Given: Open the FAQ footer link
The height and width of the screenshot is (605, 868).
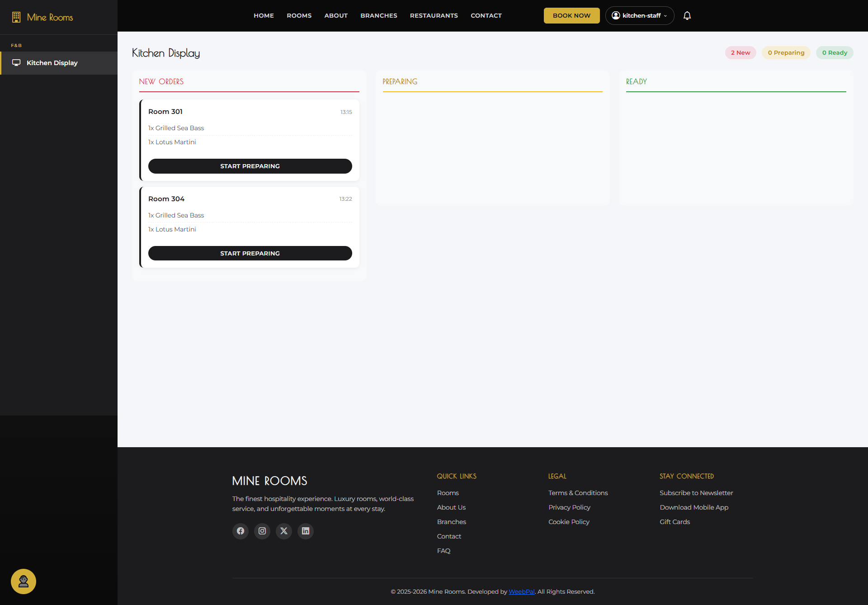Looking at the screenshot, I should (x=443, y=551).
